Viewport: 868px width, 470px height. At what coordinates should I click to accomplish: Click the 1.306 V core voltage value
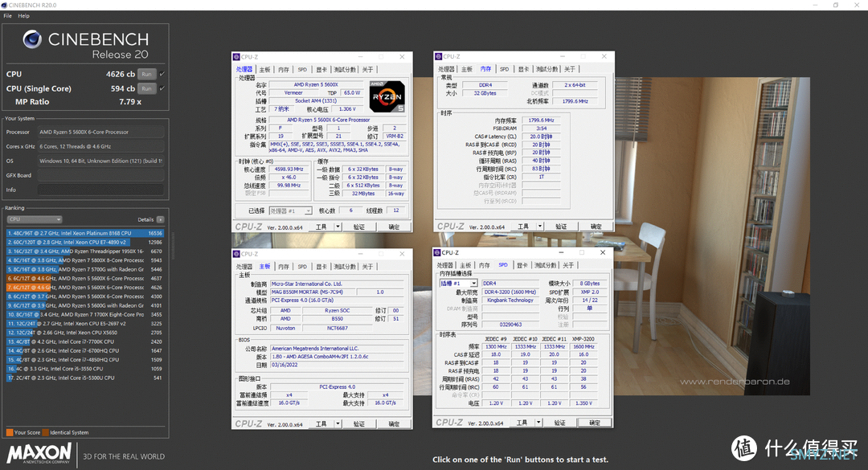pos(347,109)
